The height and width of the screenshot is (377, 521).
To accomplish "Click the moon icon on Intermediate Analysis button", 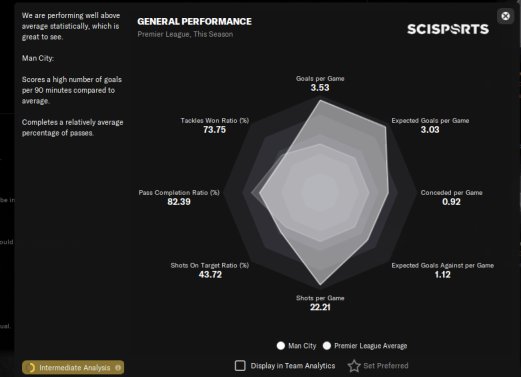I will coord(31,368).
